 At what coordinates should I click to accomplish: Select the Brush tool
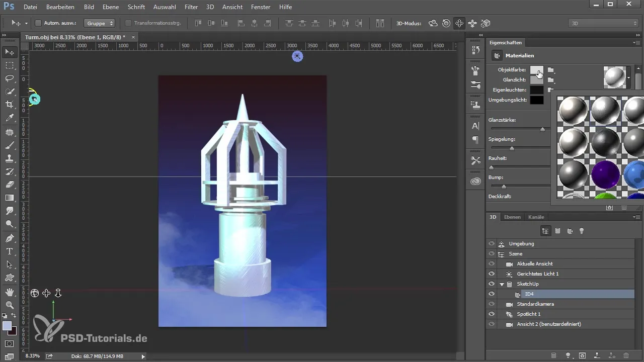10,145
